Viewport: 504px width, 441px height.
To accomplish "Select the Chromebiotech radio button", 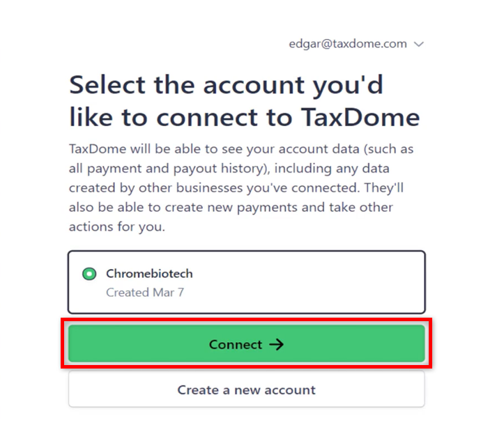I will [x=89, y=274].
